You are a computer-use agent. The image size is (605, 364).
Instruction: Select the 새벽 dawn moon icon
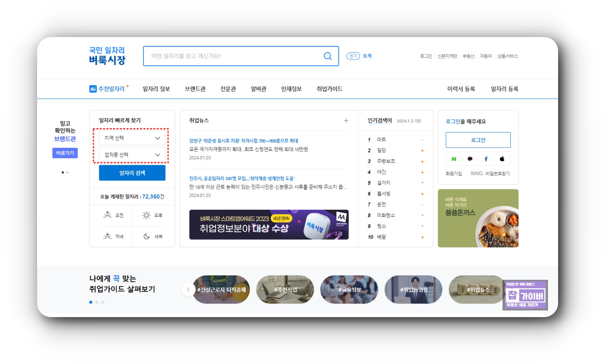[x=146, y=236]
